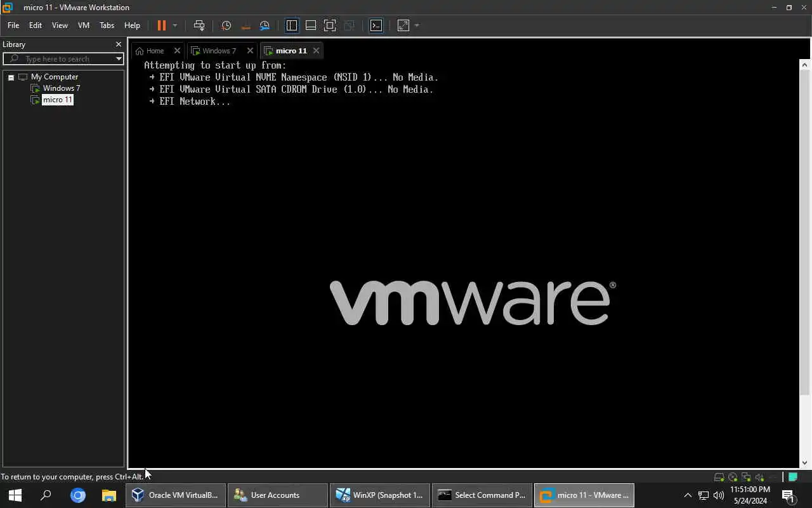Open the taskbar clock and date

click(x=750, y=495)
